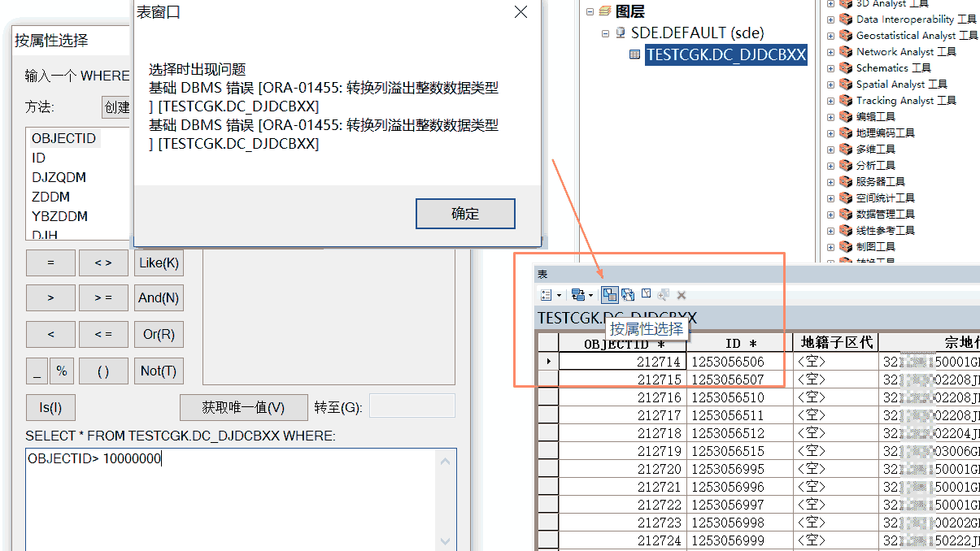Click 确定 to dismiss the ORA-01455 error
The width and height of the screenshot is (980, 551).
tap(464, 214)
